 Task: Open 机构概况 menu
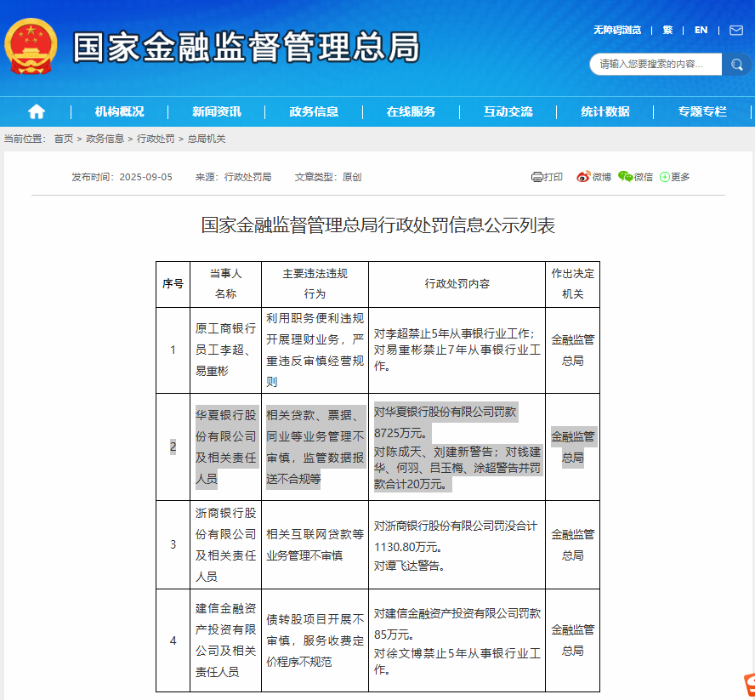(119, 111)
